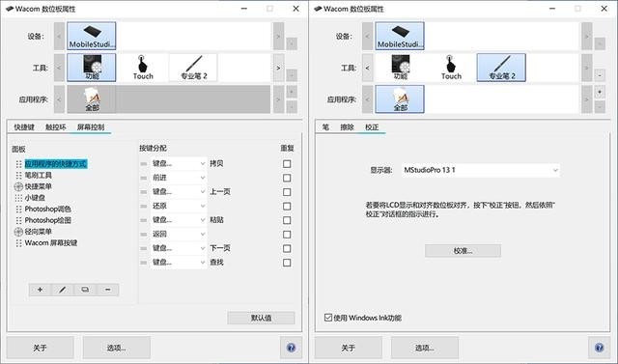Viewport: 618px width, 364px height.
Task: Grab drag handle of 拷贝 row
Action: (x=144, y=164)
